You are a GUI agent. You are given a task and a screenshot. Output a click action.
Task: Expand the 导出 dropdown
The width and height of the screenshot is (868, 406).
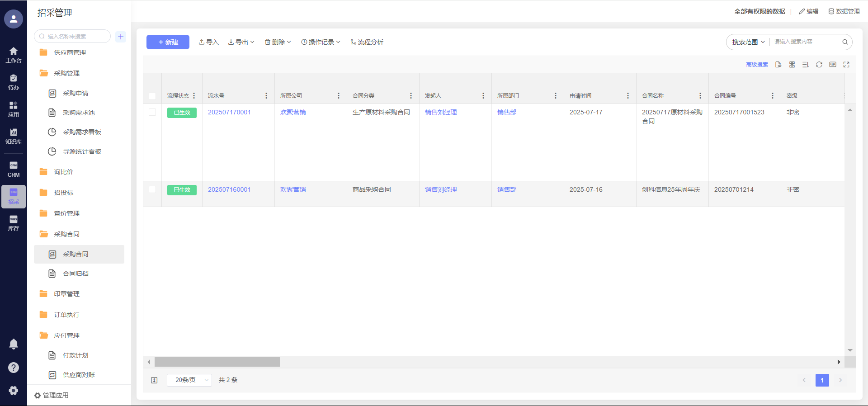pyautogui.click(x=241, y=42)
